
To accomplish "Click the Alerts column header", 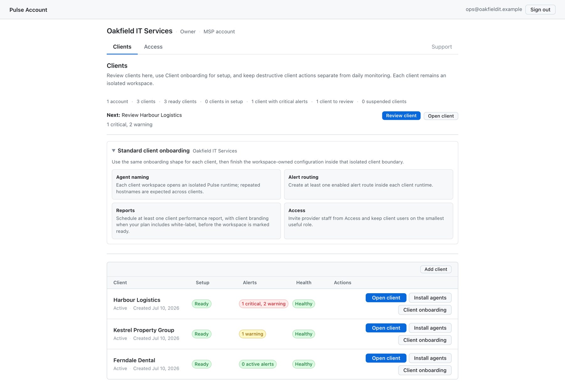I will 250,283.
